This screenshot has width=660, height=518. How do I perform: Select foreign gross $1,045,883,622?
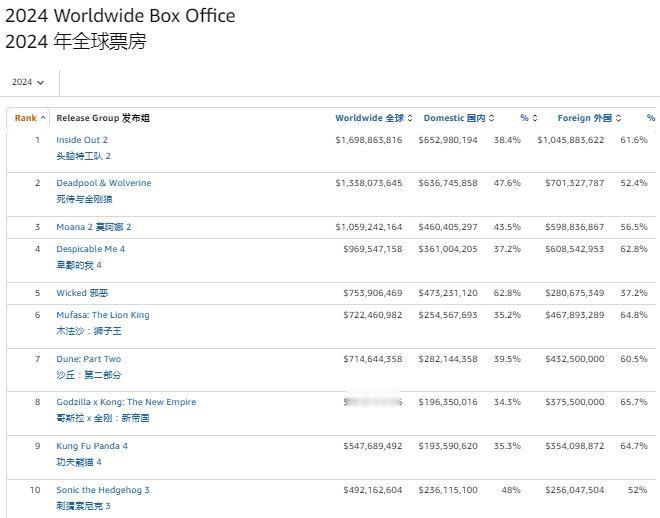[x=571, y=140]
